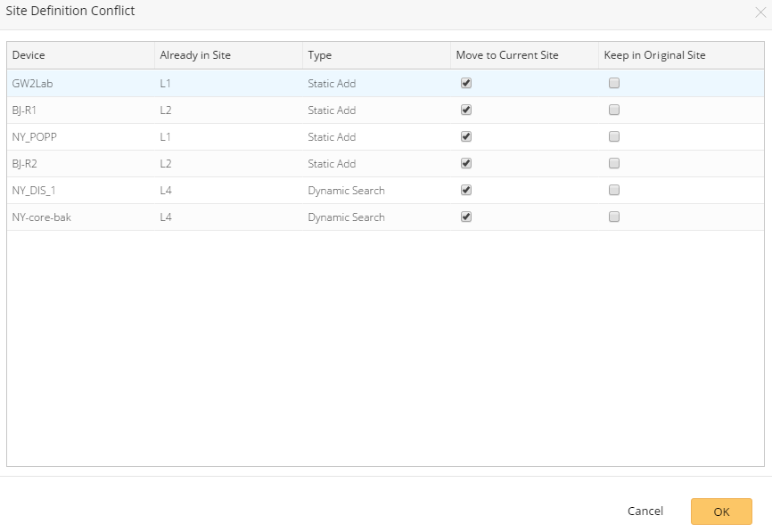The image size is (772, 532).
Task: Check Keep in Original Site for GW2Lab
Action: (x=614, y=83)
